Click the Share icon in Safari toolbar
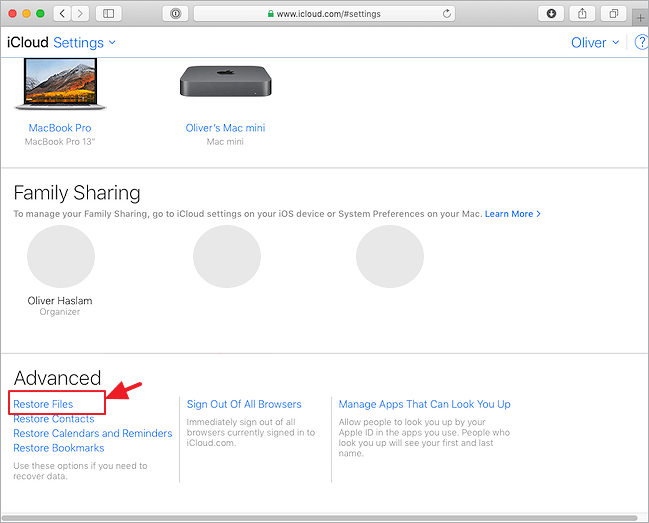 (582, 13)
